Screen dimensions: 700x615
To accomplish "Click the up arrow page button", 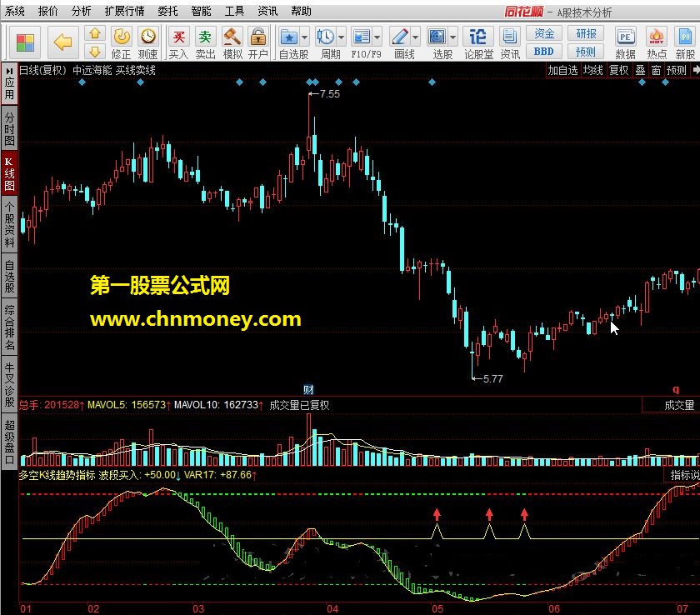I will tap(95, 34).
